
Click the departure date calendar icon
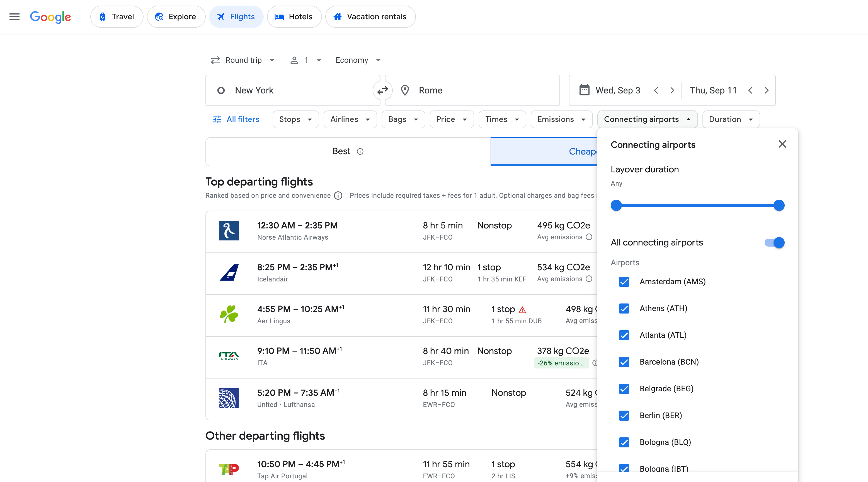[584, 90]
